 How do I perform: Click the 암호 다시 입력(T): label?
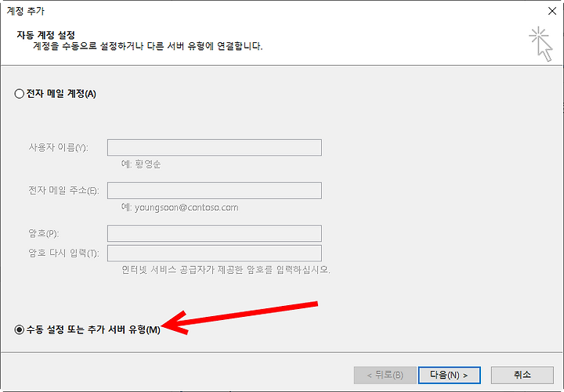pyautogui.click(x=63, y=254)
